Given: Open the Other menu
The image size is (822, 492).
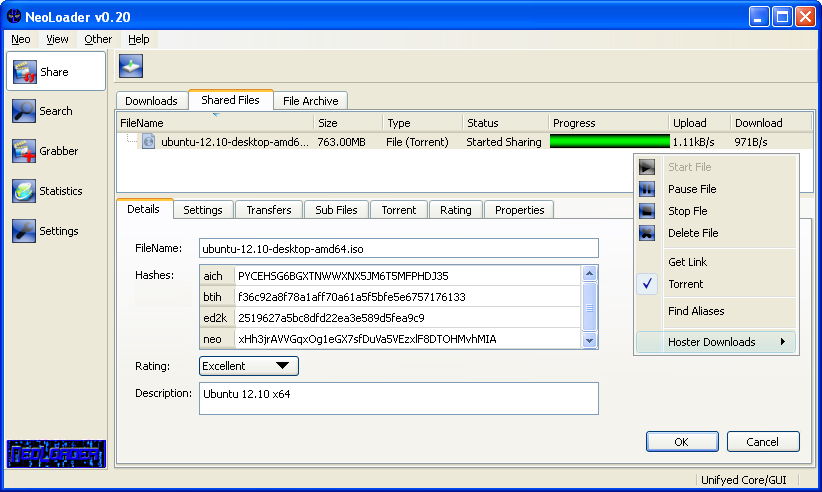Looking at the screenshot, I should (98, 39).
